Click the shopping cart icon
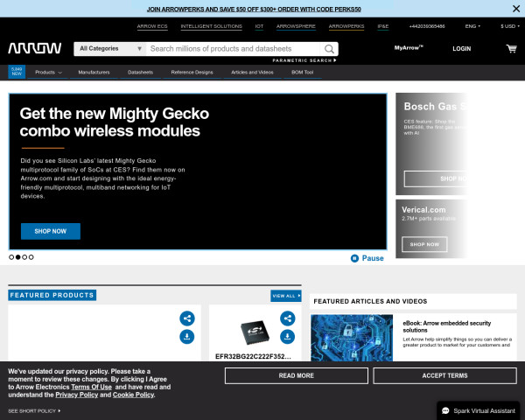The image size is (525, 420). pyautogui.click(x=511, y=49)
